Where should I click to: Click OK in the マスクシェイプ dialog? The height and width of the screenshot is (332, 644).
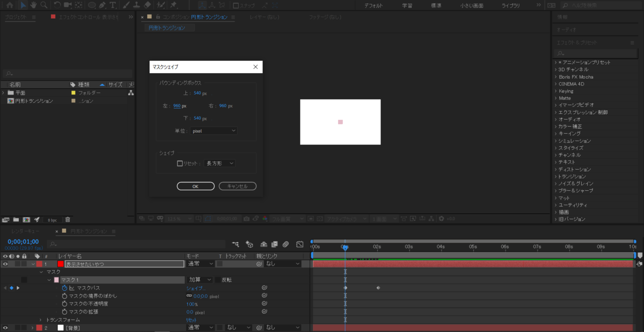pos(195,186)
